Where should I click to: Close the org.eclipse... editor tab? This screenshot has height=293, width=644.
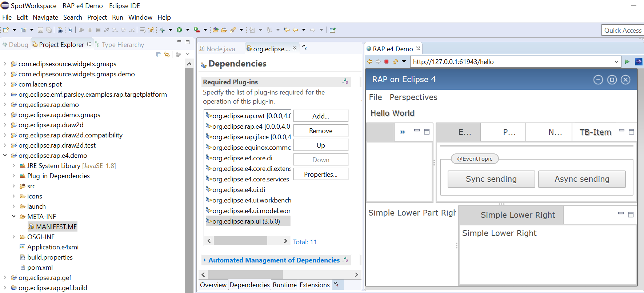pyautogui.click(x=295, y=48)
